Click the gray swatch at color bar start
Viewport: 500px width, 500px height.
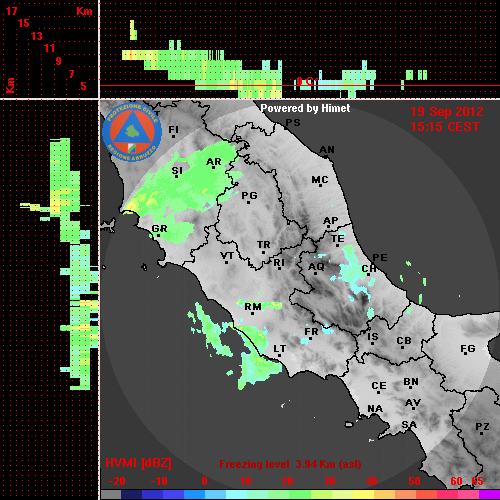[111, 495]
